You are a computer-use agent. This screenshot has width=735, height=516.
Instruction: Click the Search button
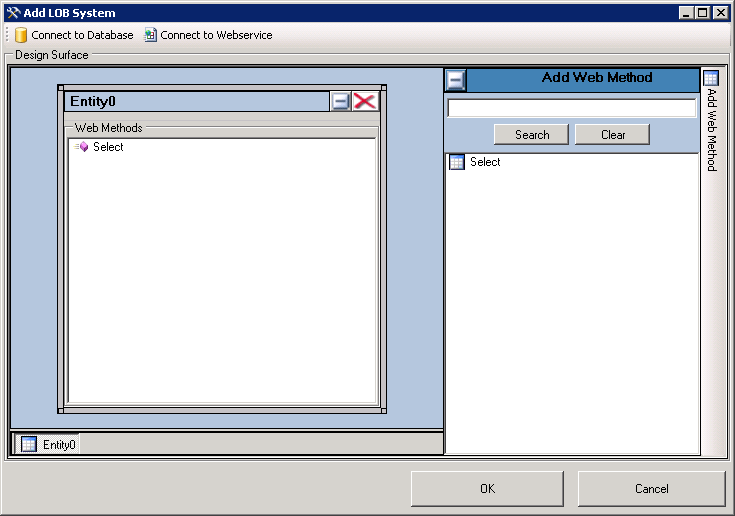pyautogui.click(x=531, y=135)
